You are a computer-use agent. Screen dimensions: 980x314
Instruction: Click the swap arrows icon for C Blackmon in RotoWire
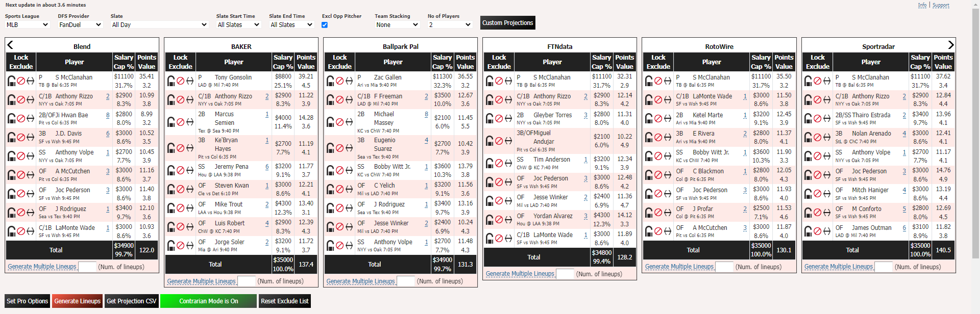667,175
